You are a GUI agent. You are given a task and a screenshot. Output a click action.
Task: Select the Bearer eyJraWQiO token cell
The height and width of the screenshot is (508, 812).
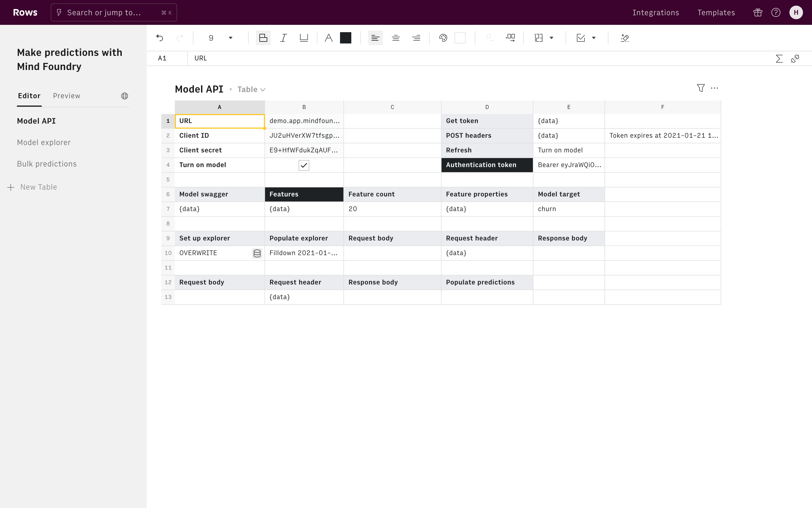(x=569, y=165)
